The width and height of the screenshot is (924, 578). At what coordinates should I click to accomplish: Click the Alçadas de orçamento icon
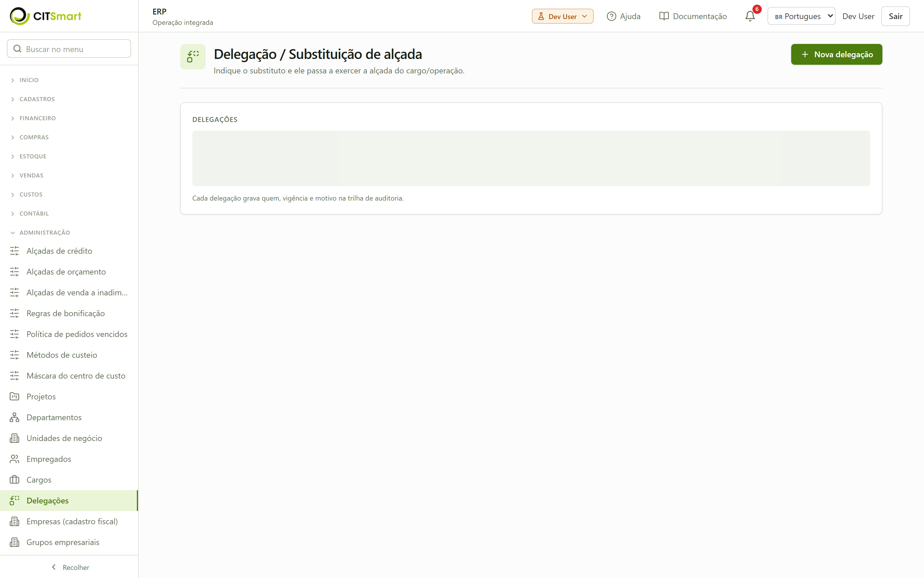[x=14, y=272]
